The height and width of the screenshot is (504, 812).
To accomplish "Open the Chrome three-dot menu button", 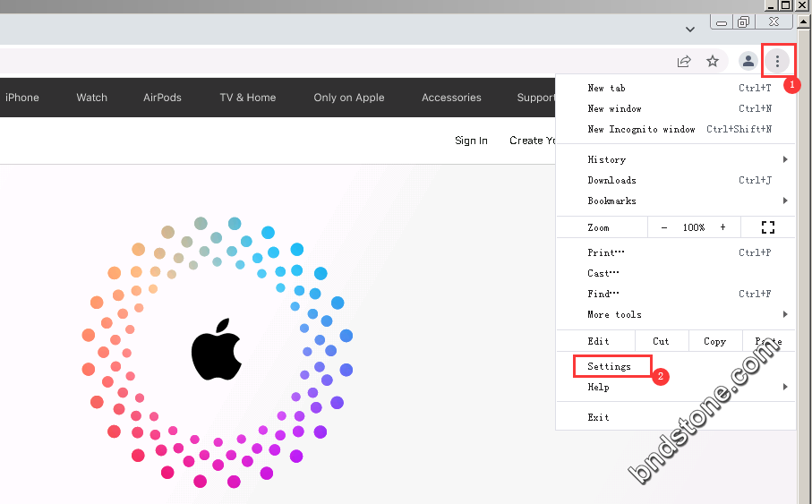I will 777,61.
